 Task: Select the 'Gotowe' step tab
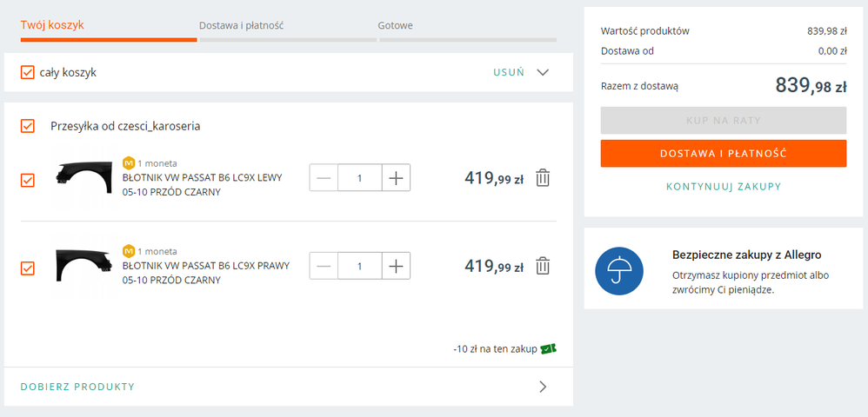tap(395, 25)
